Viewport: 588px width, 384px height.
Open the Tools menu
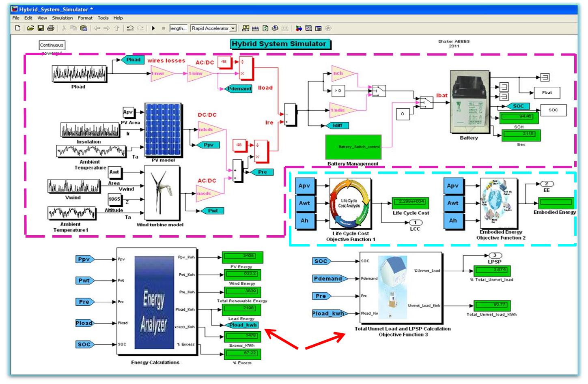[103, 18]
